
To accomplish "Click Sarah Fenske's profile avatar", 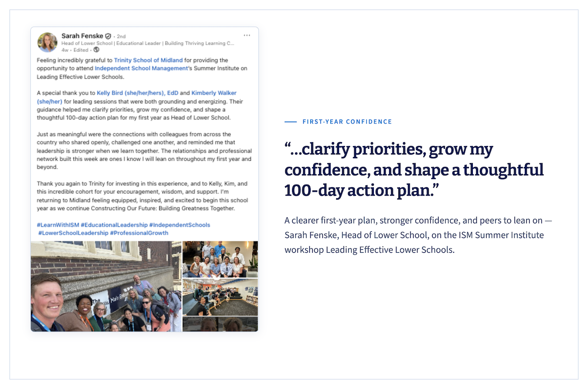I will coord(48,43).
